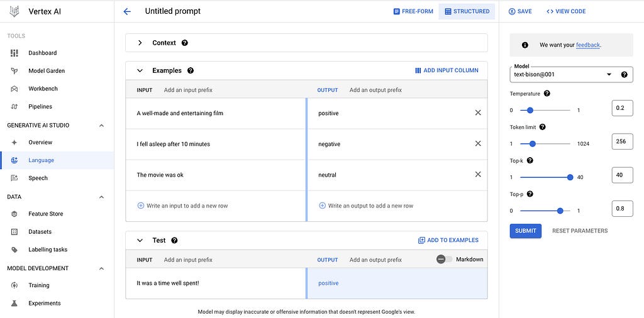The image size is (644, 318).
Task: Click the Top-p value field 0.8
Action: click(x=622, y=209)
